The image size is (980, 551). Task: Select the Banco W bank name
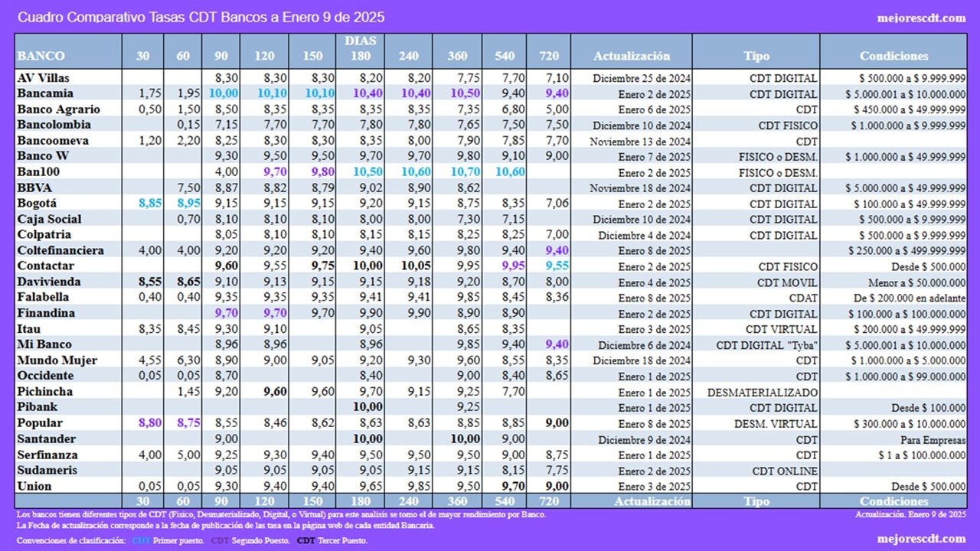pos(44,156)
